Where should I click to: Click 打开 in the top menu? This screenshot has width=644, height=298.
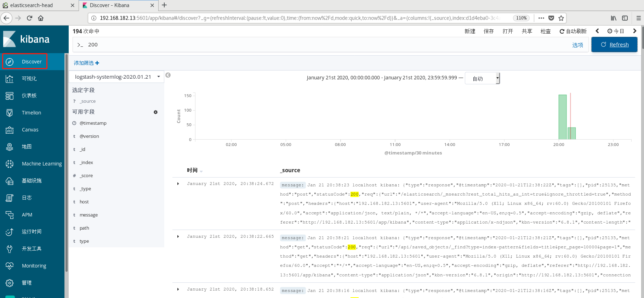coord(508,31)
